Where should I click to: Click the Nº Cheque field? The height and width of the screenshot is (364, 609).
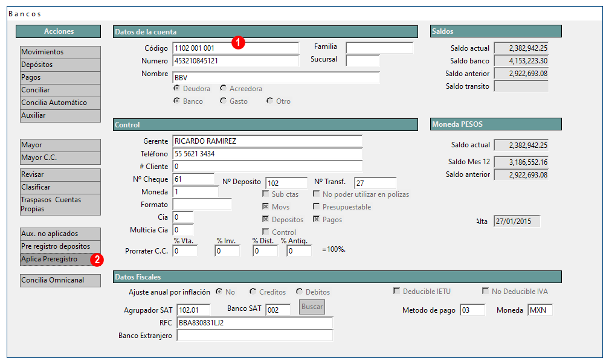193,179
